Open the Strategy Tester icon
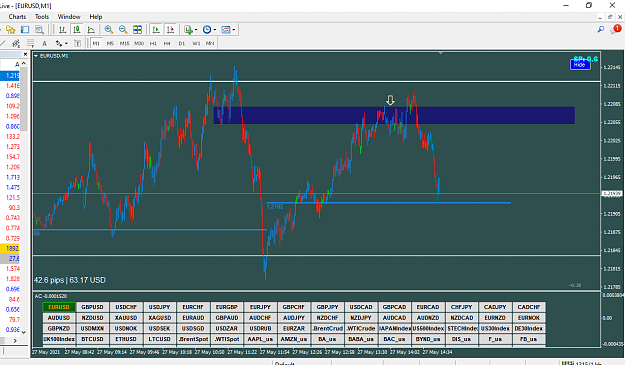625x365 pixels. click(x=39, y=29)
